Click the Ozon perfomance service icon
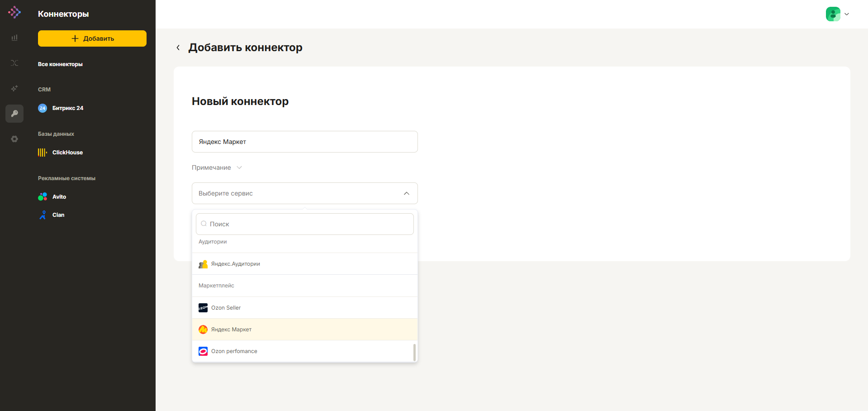The height and width of the screenshot is (411, 868). 203,351
